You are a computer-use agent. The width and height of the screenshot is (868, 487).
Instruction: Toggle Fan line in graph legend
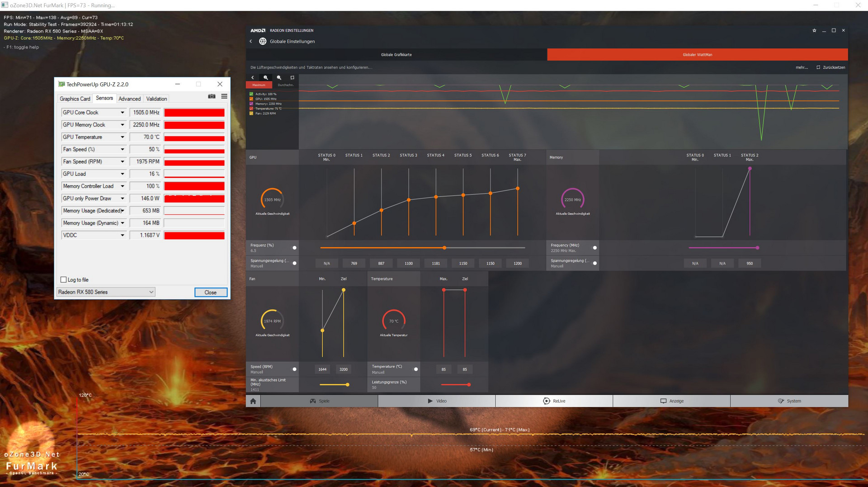click(x=251, y=113)
